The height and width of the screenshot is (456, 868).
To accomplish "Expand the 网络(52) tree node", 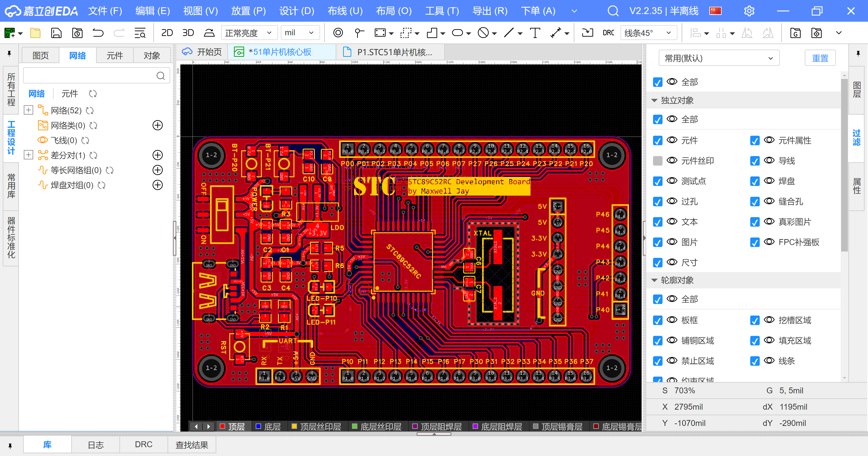I will click(29, 110).
